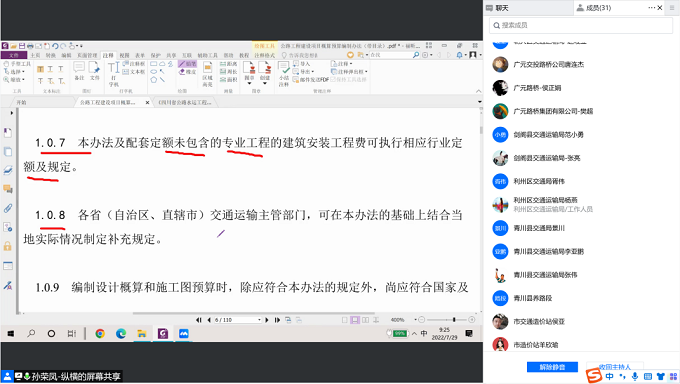
Task: Open bookmarks panel in left sidebar
Action: pyautogui.click(x=8, y=133)
